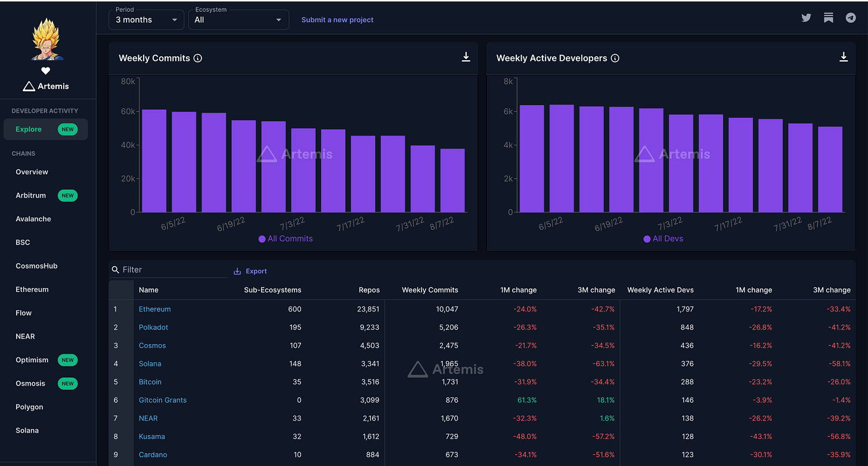Open the Arbitrum chain page
This screenshot has width=868, height=466.
30,195
